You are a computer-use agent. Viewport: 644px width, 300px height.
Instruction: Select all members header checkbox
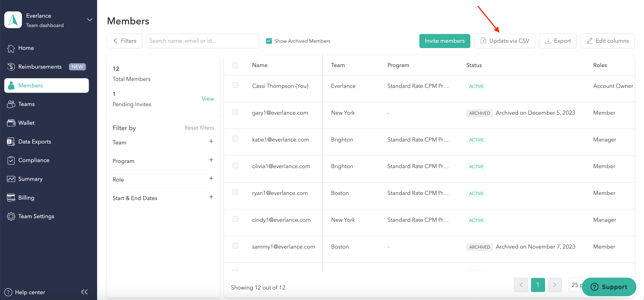tap(235, 65)
